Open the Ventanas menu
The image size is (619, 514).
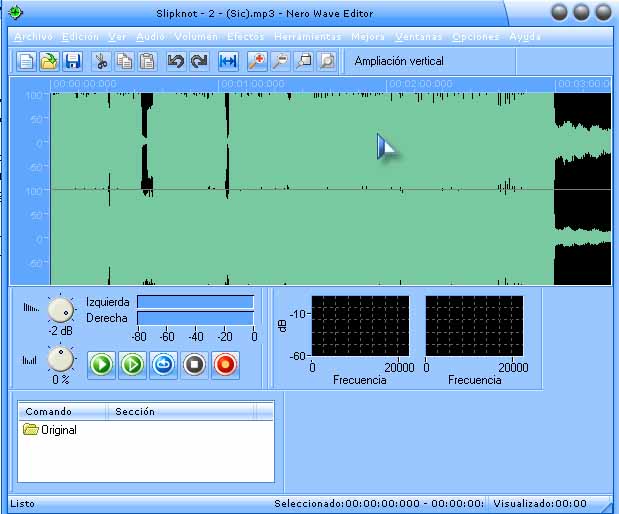(418, 37)
